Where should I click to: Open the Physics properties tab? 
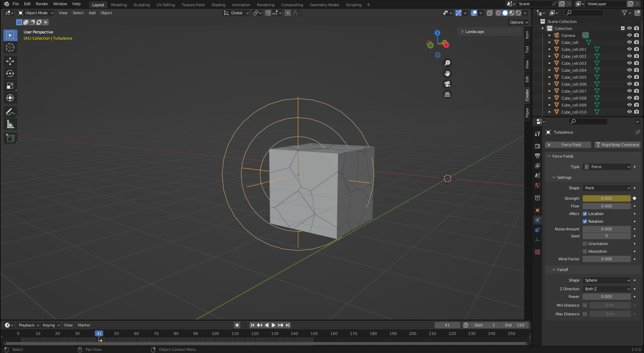point(537,220)
